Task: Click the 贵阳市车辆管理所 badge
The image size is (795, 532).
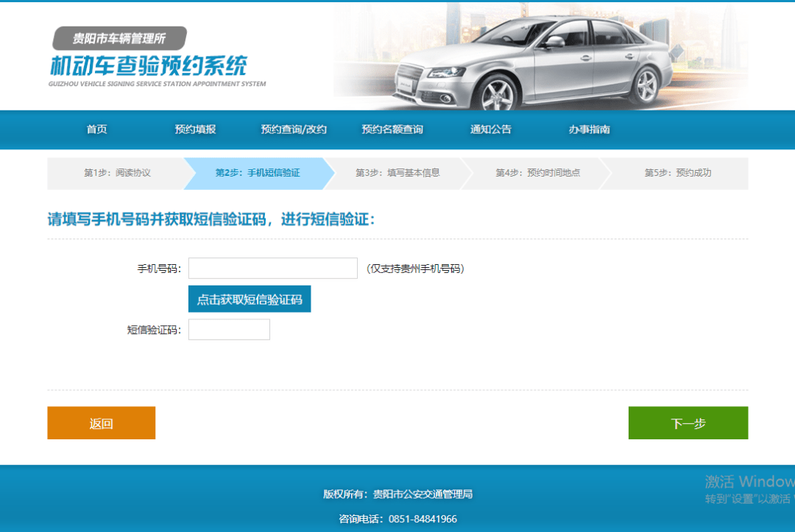Action: tap(120, 38)
